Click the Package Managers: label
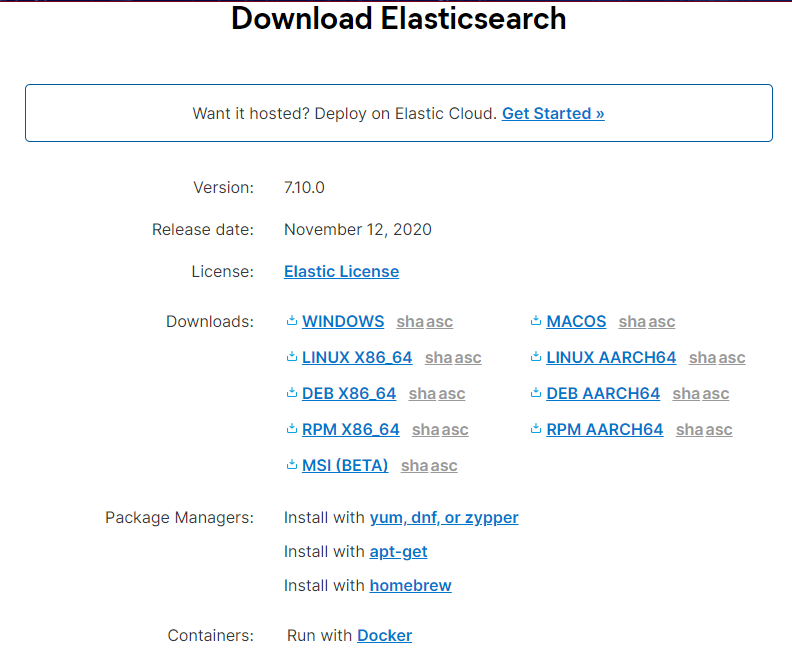 pyautogui.click(x=179, y=518)
